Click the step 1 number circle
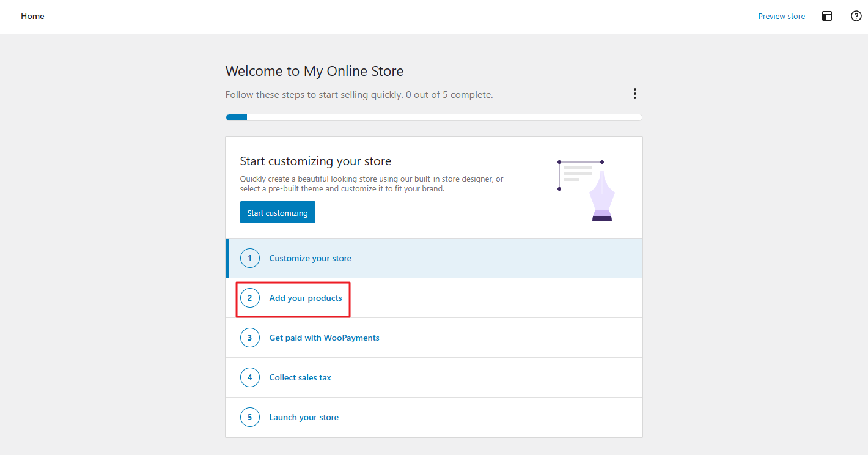Screen dimensions: 868x455 [x=250, y=258]
